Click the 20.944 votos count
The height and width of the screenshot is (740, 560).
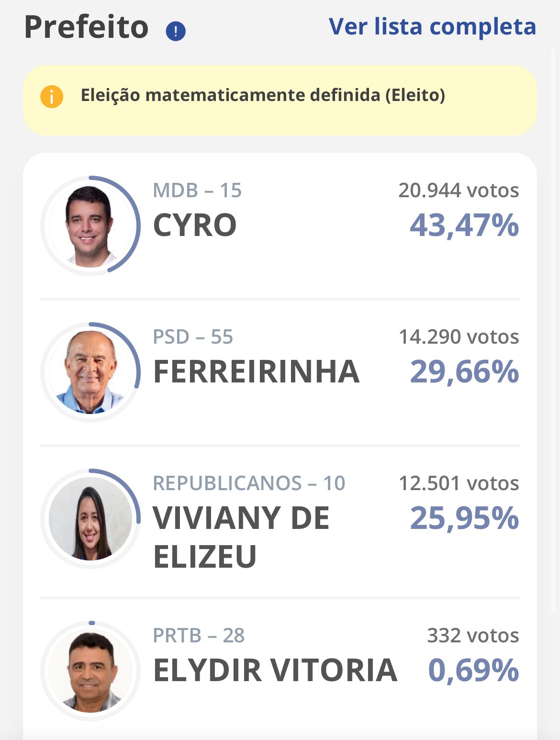pos(459,191)
